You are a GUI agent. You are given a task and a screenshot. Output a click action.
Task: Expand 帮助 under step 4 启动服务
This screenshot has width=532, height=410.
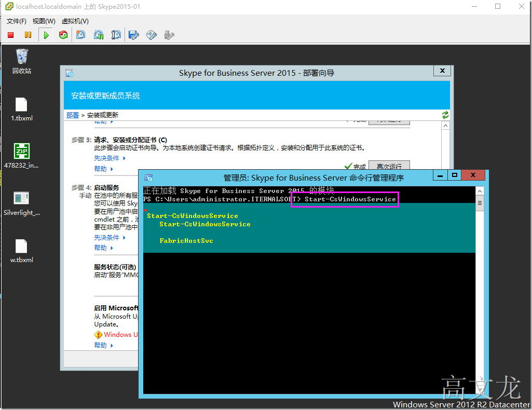[103, 248]
